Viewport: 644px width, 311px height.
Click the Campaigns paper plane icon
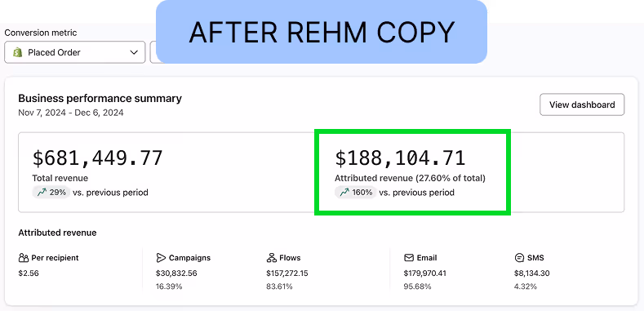pyautogui.click(x=161, y=258)
